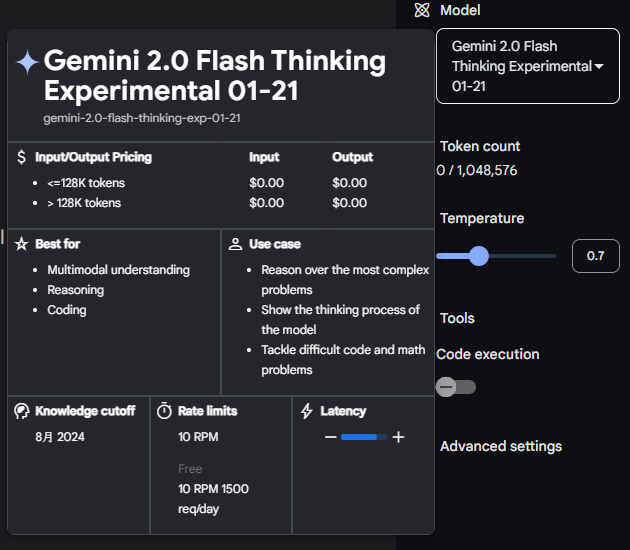Image resolution: width=630 pixels, height=550 pixels.
Task: Click the Gemini 2.0 Flash Thinking Experimental title
Action: [x=215, y=75]
